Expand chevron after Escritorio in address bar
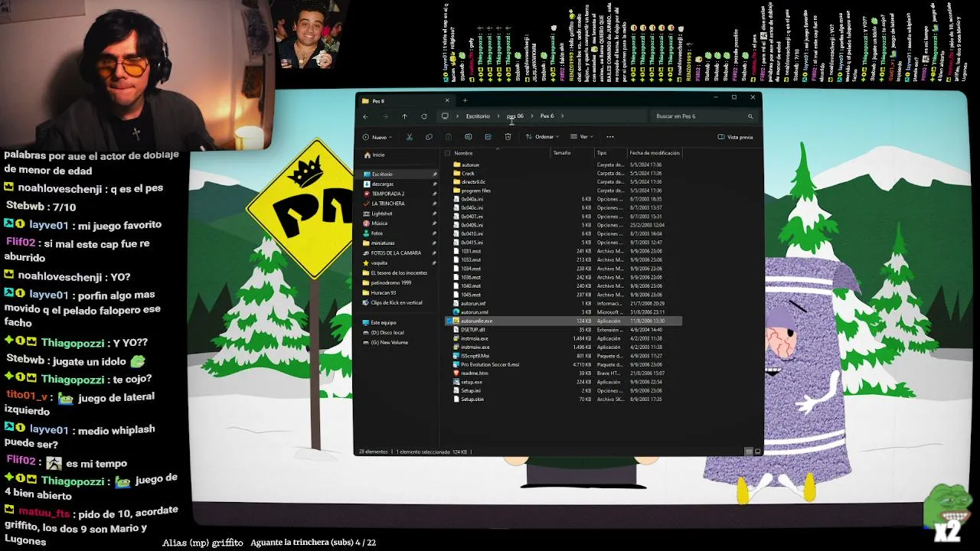The width and height of the screenshot is (980, 551). point(498,116)
